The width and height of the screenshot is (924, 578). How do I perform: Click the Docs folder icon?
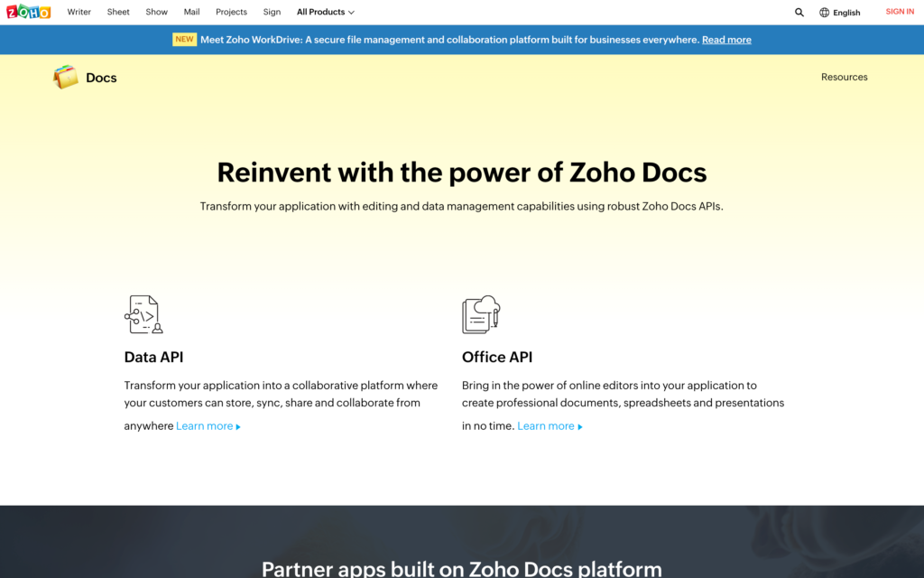64,78
